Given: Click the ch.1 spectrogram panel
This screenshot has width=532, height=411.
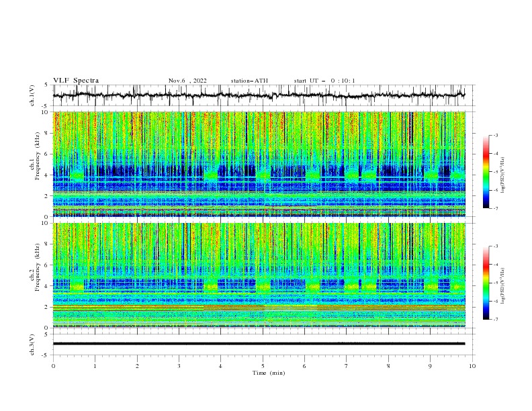Looking at the screenshot, I should [259, 164].
